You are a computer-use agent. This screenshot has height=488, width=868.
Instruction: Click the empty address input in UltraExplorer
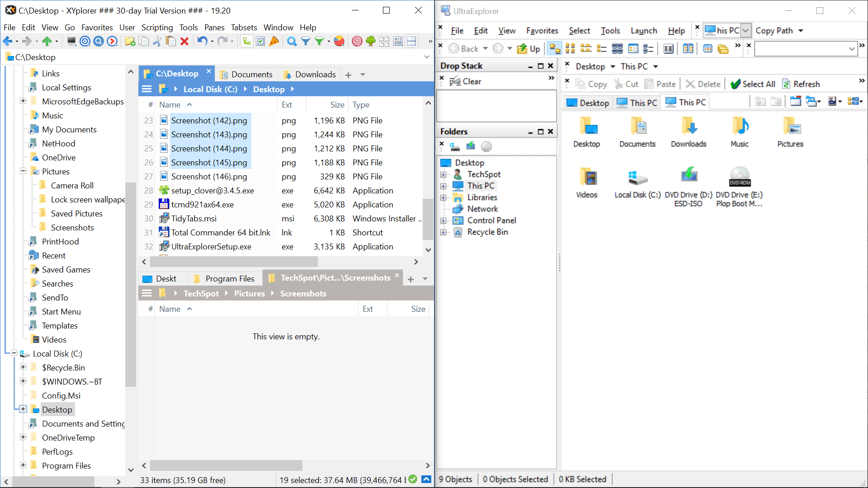coord(806,49)
